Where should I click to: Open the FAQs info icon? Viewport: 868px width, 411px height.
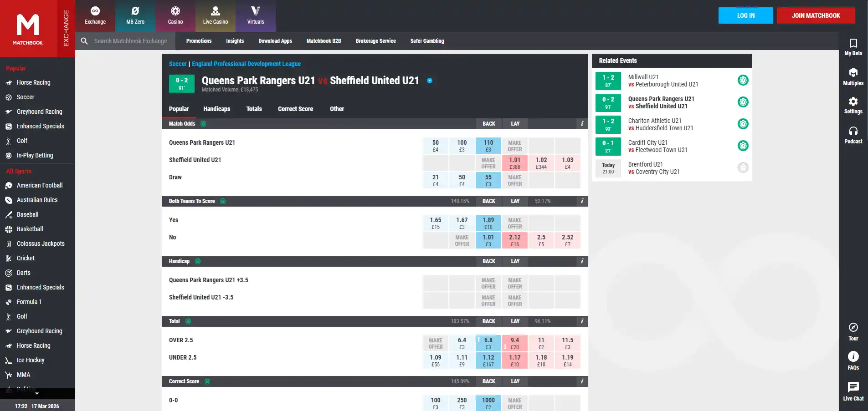(x=853, y=361)
